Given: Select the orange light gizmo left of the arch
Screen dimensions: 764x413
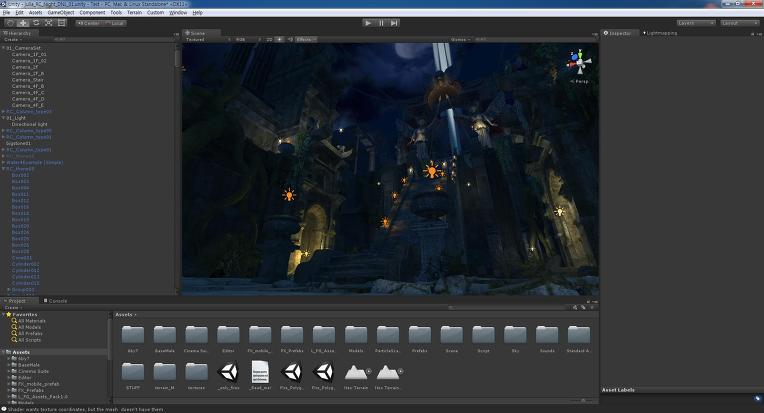Looking at the screenshot, I should pos(289,195).
